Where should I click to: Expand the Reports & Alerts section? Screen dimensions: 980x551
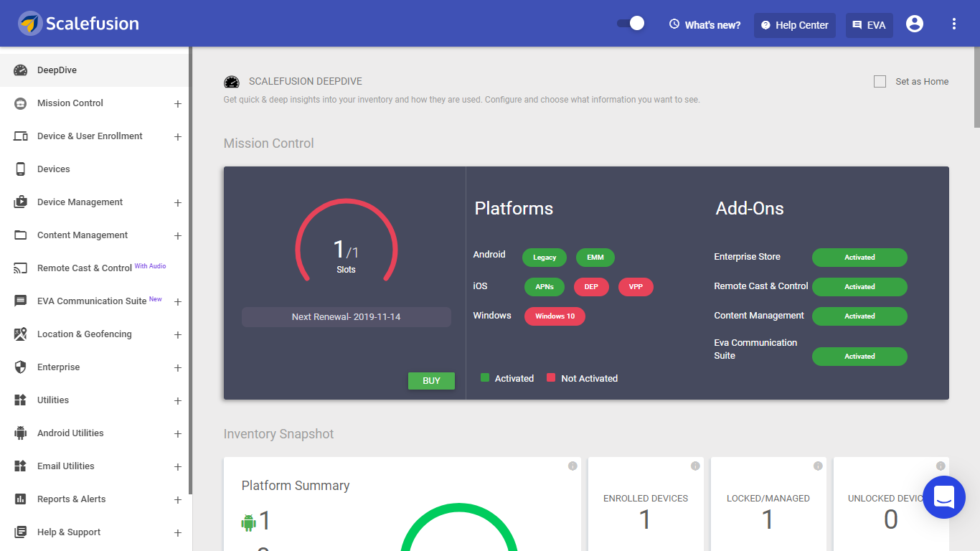pyautogui.click(x=177, y=500)
